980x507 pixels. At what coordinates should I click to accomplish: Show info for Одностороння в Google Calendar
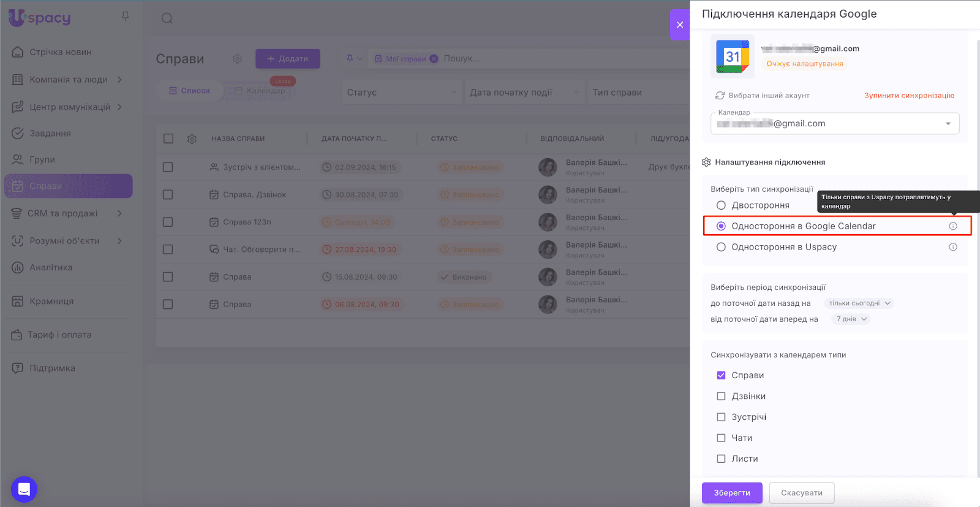click(953, 226)
